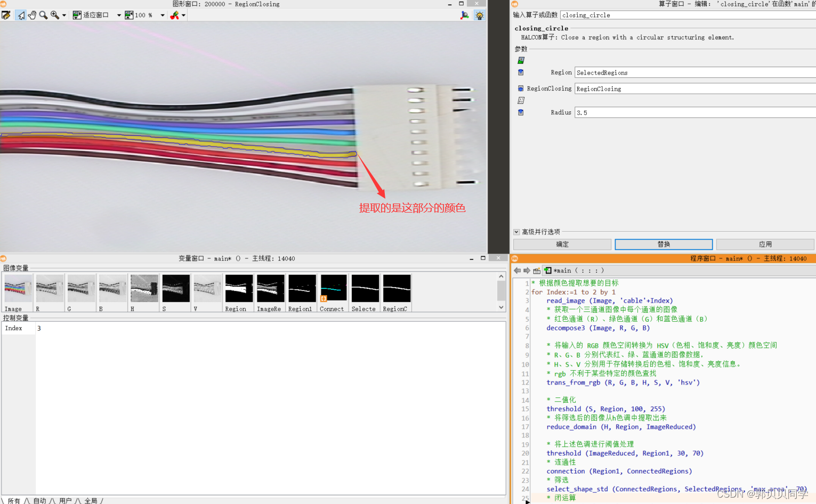
Task: Open the zoom tool dropdown arrow
Action: pos(64,15)
